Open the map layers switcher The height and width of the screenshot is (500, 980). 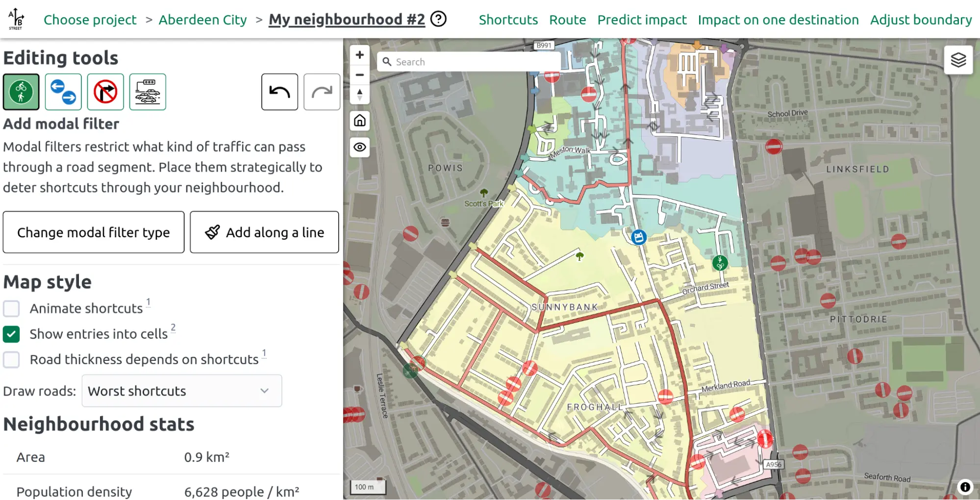click(958, 60)
